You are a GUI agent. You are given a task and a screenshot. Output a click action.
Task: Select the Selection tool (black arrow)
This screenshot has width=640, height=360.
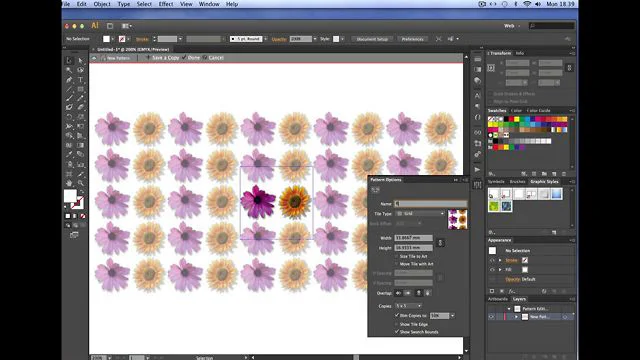click(69, 60)
